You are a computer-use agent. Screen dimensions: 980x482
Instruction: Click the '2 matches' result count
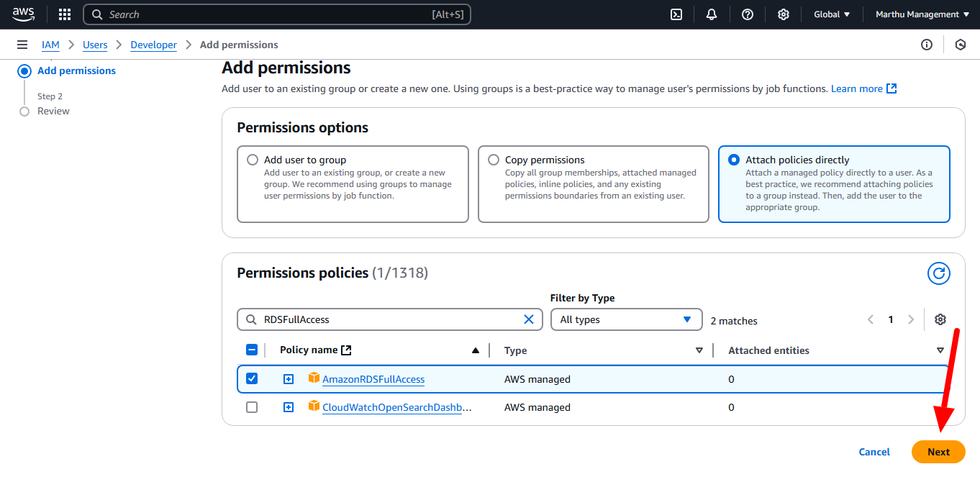(734, 321)
